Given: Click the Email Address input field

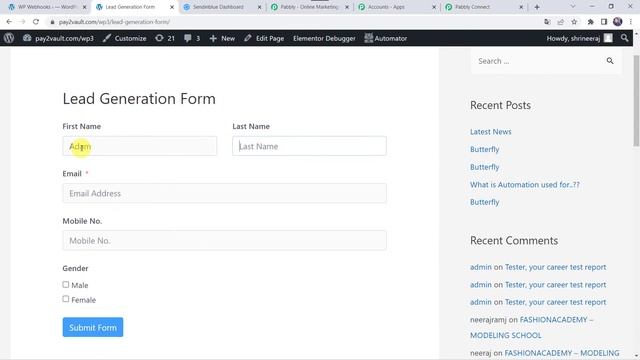Looking at the screenshot, I should pos(224,193).
